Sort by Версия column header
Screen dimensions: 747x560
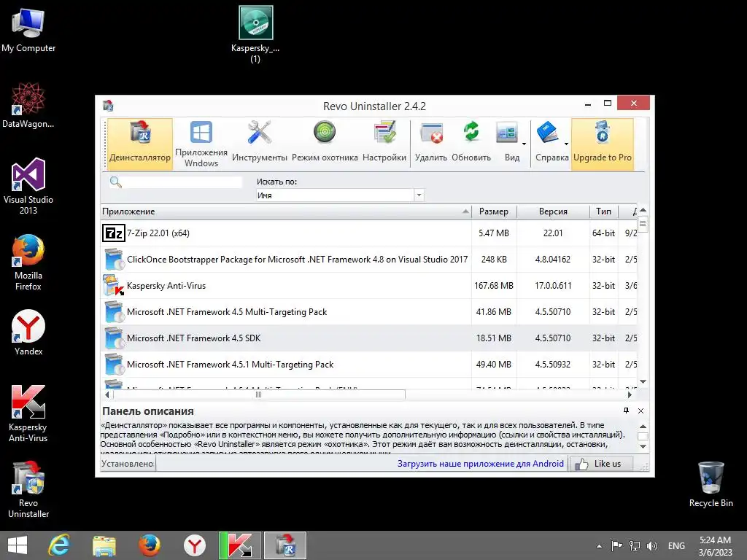click(553, 211)
